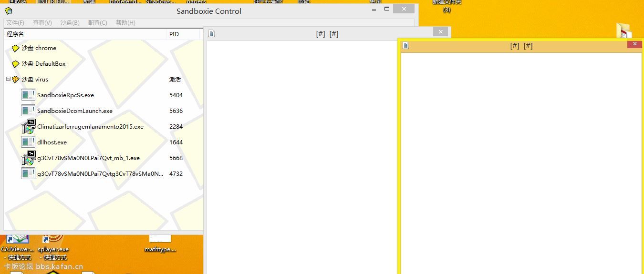644x274 pixels.
Task: Click the dllhost.exe process icon
Action: coord(28,142)
